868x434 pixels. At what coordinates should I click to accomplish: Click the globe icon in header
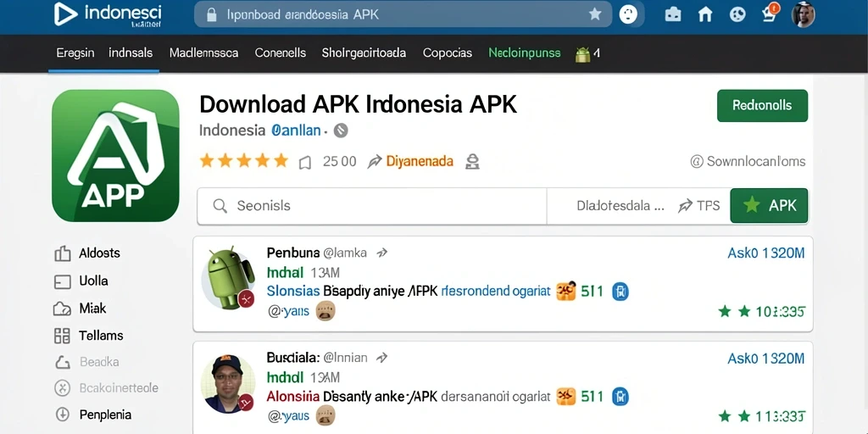click(x=737, y=14)
